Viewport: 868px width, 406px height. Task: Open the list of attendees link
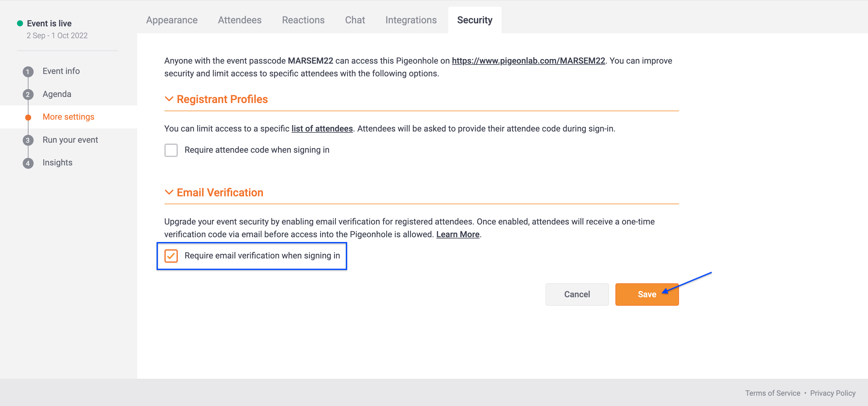pyautogui.click(x=322, y=128)
